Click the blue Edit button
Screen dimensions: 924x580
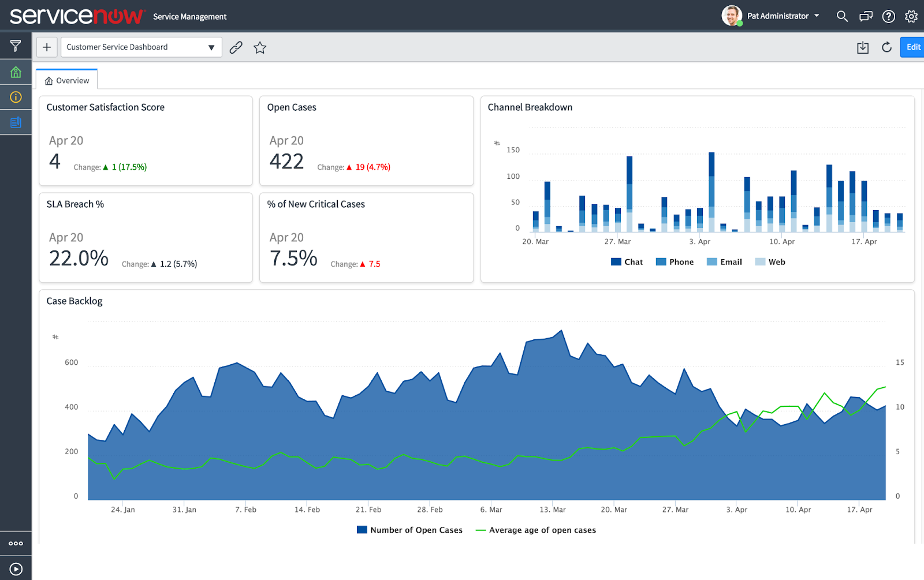912,47
